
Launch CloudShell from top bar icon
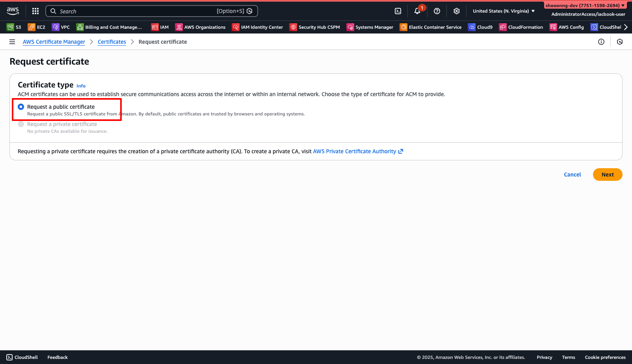(x=398, y=11)
